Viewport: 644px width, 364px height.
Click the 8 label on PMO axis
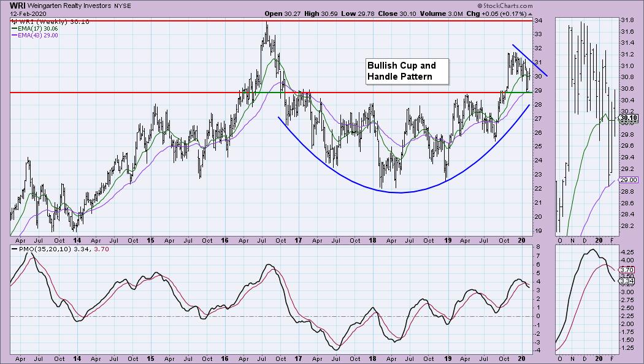(537, 247)
